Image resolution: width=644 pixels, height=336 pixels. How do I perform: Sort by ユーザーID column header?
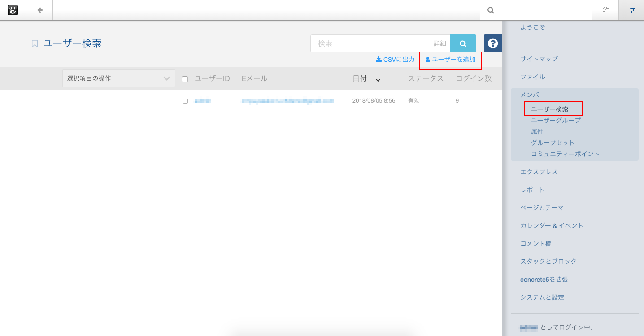[212, 78]
